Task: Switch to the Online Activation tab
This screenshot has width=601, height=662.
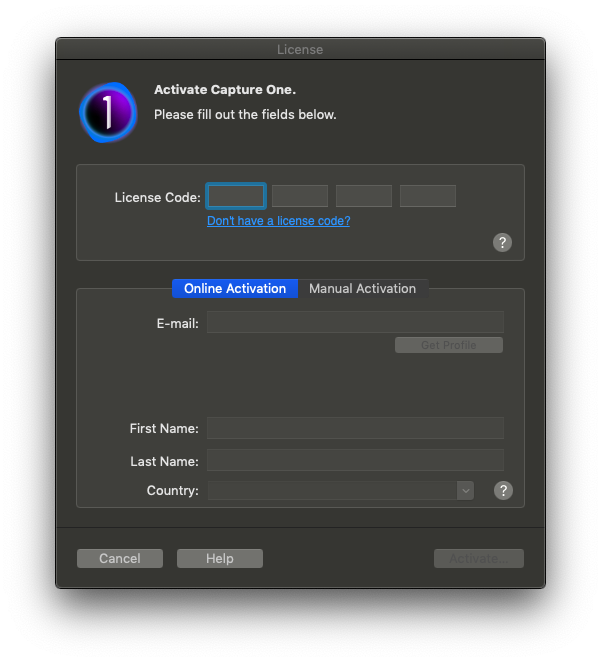Action: point(235,288)
